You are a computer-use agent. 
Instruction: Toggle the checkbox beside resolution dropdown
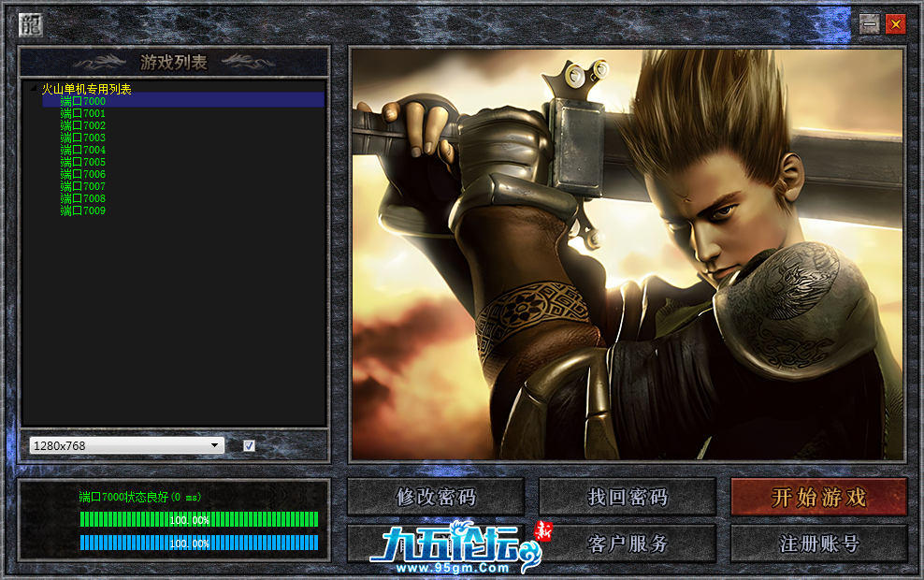(x=249, y=446)
